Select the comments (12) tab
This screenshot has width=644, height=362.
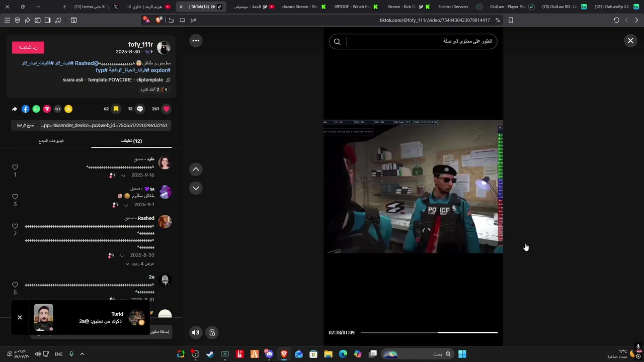point(131,141)
